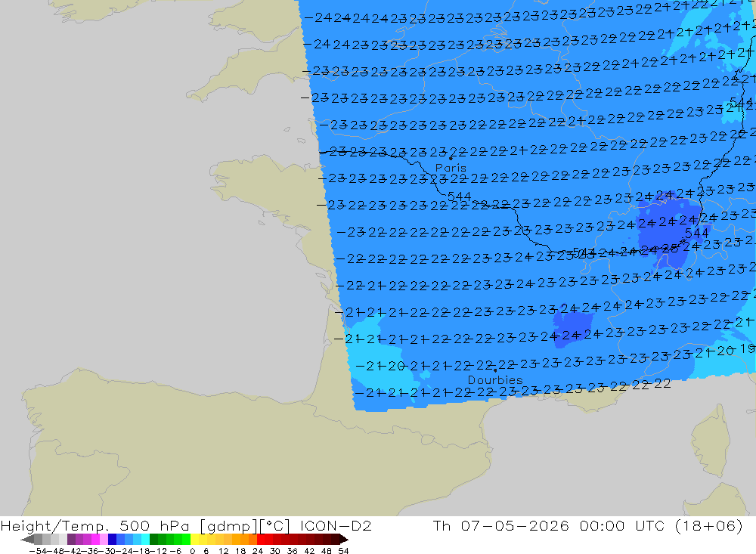Click the -54 value on the legend scale
756x554 pixels.
[38, 551]
